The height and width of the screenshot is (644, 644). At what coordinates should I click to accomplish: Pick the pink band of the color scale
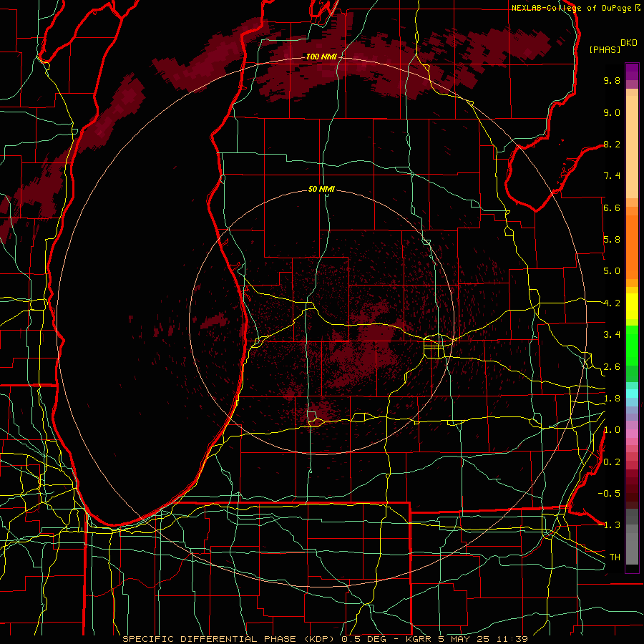[x=632, y=434]
